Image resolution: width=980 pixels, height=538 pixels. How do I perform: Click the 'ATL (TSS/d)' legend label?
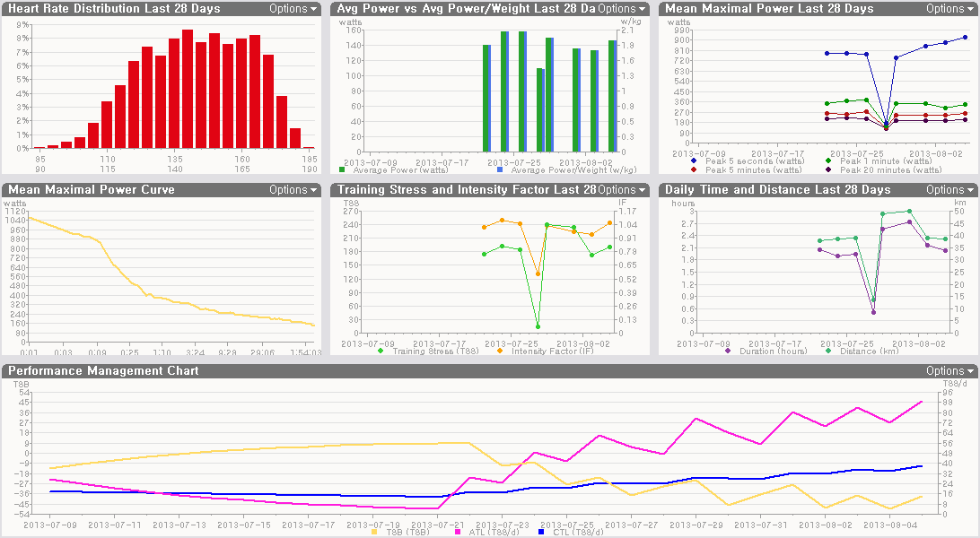tap(494, 533)
